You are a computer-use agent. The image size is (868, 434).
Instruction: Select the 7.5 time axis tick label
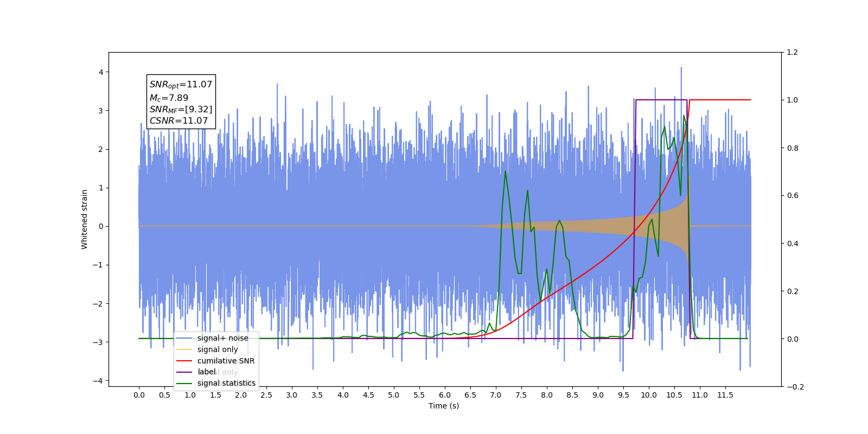pos(521,395)
